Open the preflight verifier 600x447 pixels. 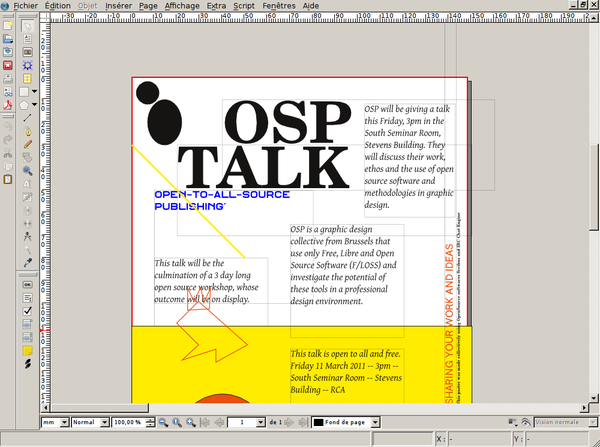click(8, 91)
